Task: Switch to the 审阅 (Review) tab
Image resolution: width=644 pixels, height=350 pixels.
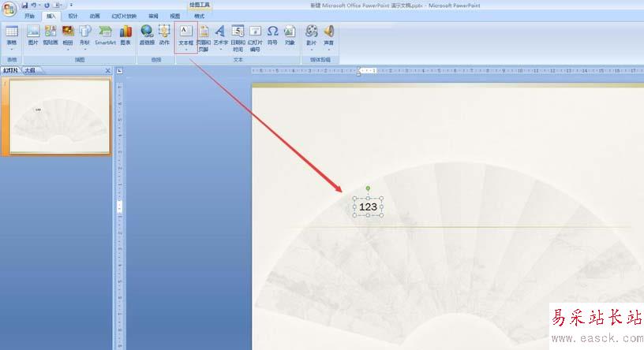Action: point(153,16)
